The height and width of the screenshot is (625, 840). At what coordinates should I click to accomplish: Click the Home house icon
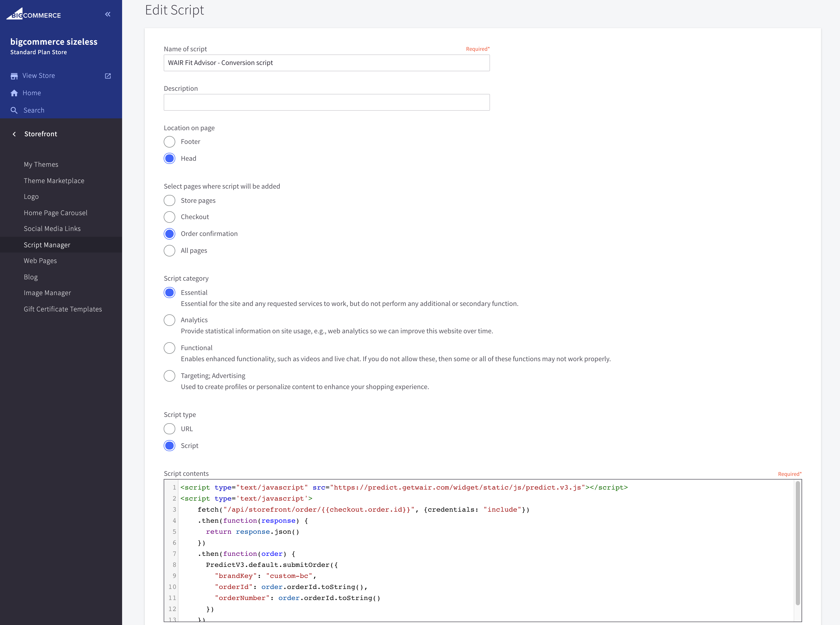pyautogui.click(x=14, y=93)
